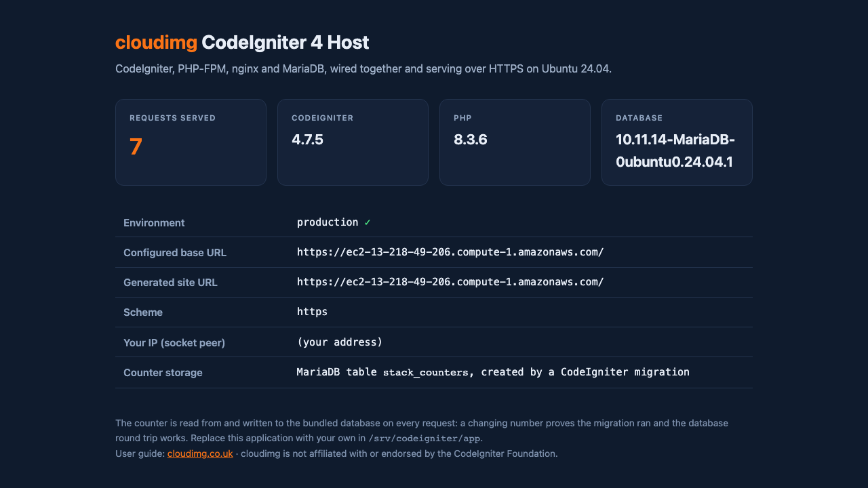Click the subtitle mentioning Ubuntu 24.04
This screenshot has width=868, height=488.
(x=363, y=69)
